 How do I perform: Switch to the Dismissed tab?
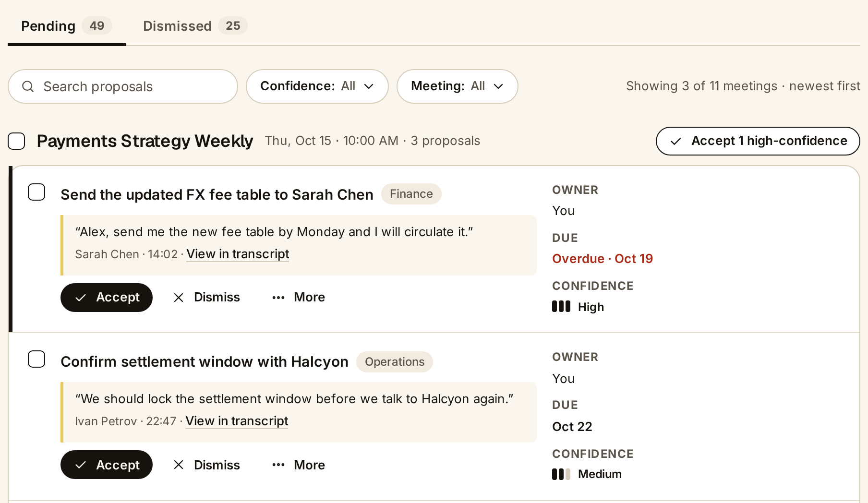tap(195, 26)
